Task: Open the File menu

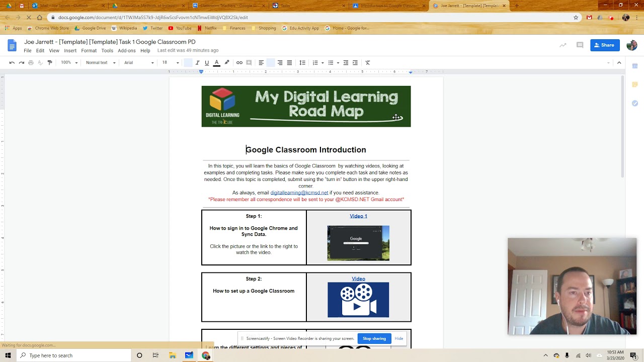Action: (x=28, y=51)
